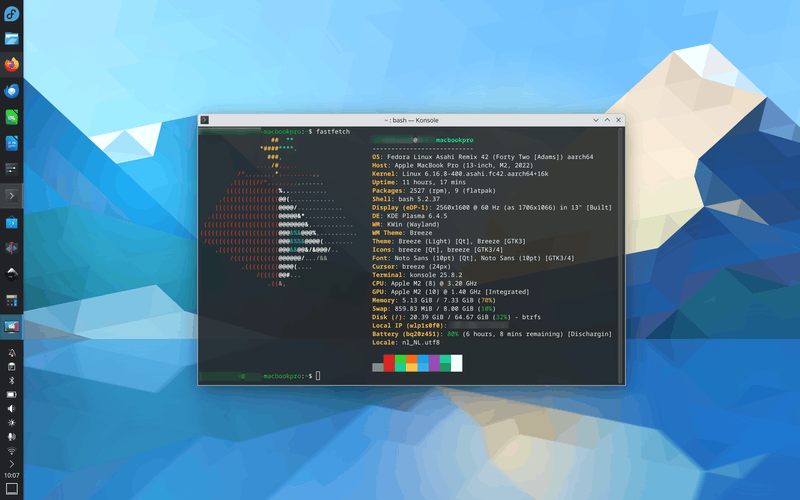
Task: Click the 'OS: Fedora Linux Asahi Remix 42' line
Action: (483, 157)
